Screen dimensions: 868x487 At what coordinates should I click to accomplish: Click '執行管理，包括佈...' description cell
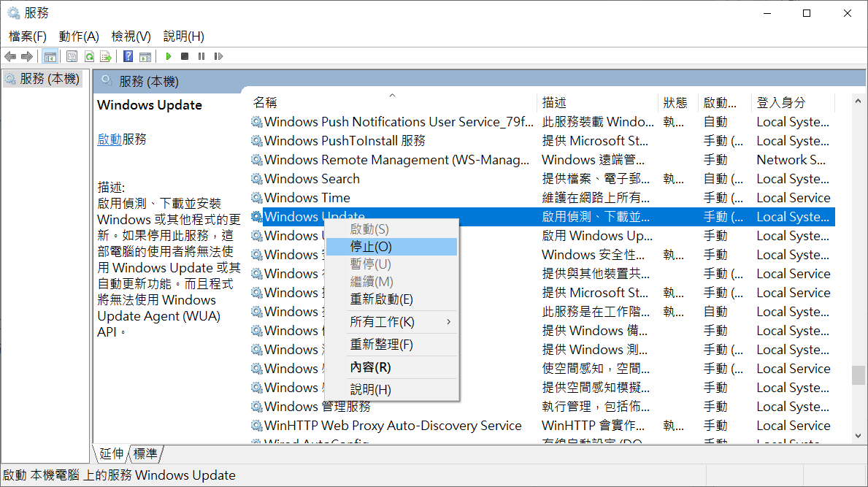596,407
